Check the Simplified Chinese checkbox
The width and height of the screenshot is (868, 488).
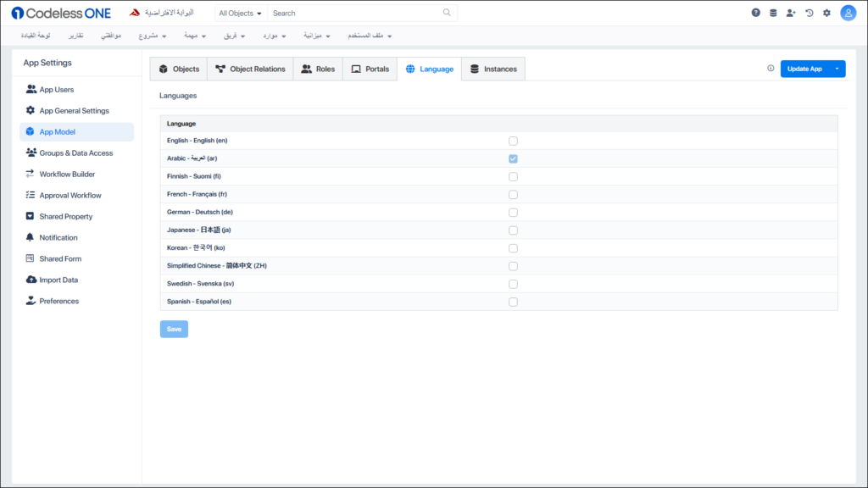pyautogui.click(x=513, y=266)
